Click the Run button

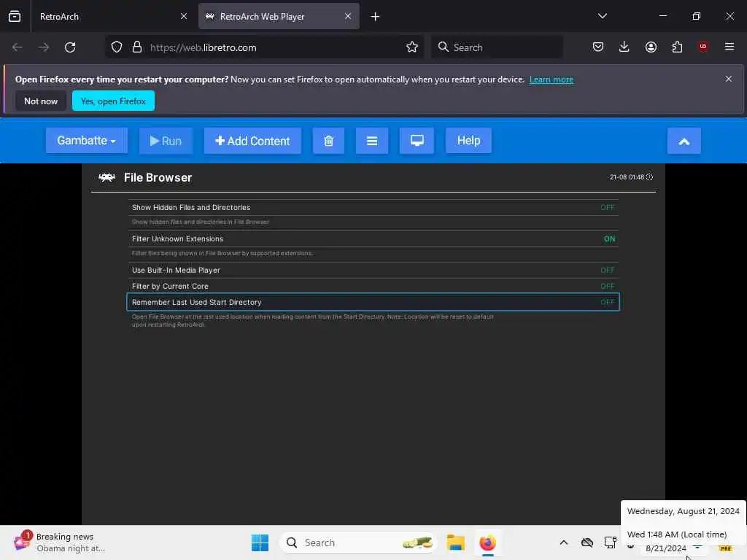(x=166, y=141)
